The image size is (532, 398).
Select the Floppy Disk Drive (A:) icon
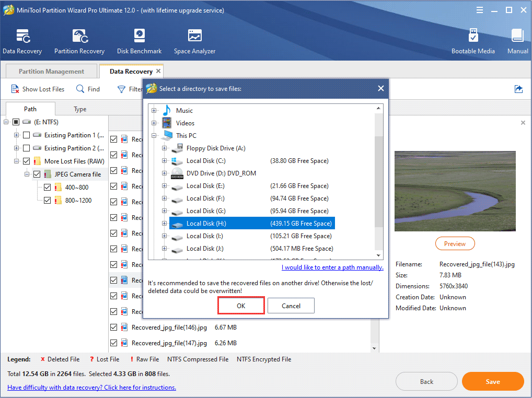tap(177, 148)
